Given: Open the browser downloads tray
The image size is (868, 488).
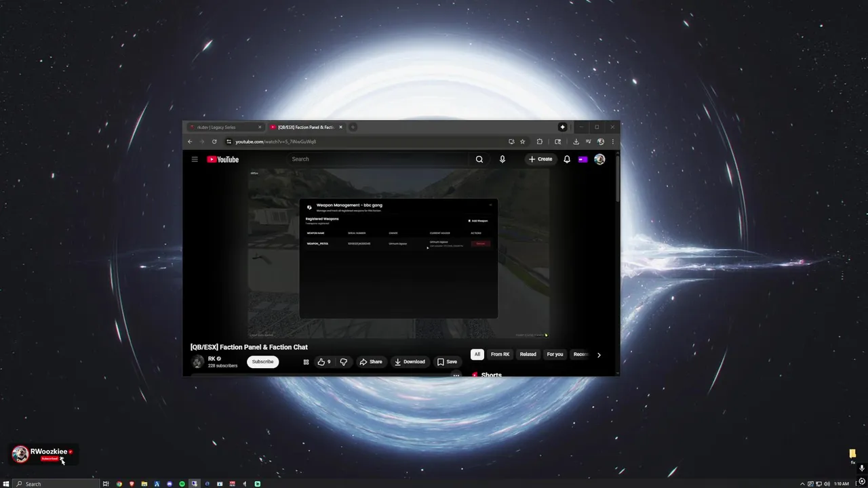Looking at the screenshot, I should point(576,142).
